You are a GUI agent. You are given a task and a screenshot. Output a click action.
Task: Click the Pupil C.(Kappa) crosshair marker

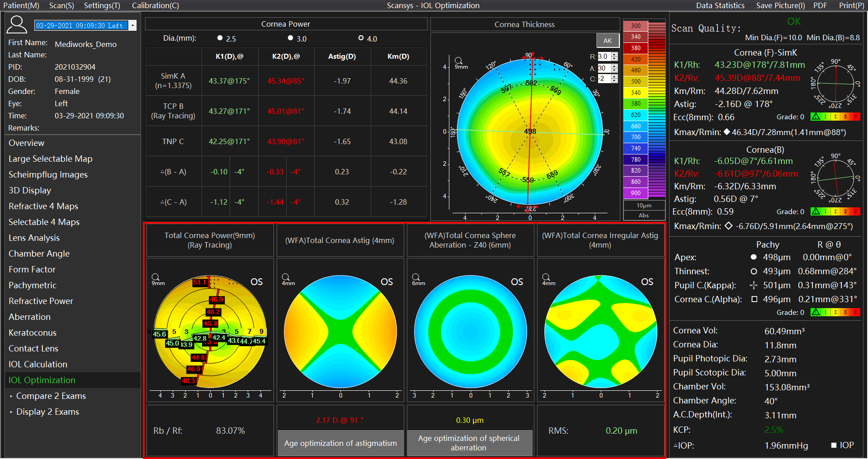point(754,285)
